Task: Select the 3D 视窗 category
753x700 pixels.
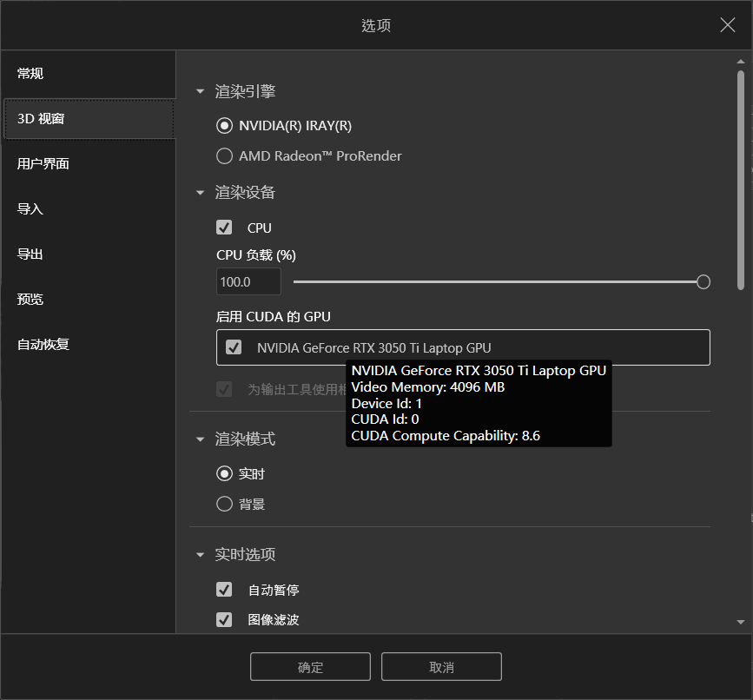Action: [89, 119]
